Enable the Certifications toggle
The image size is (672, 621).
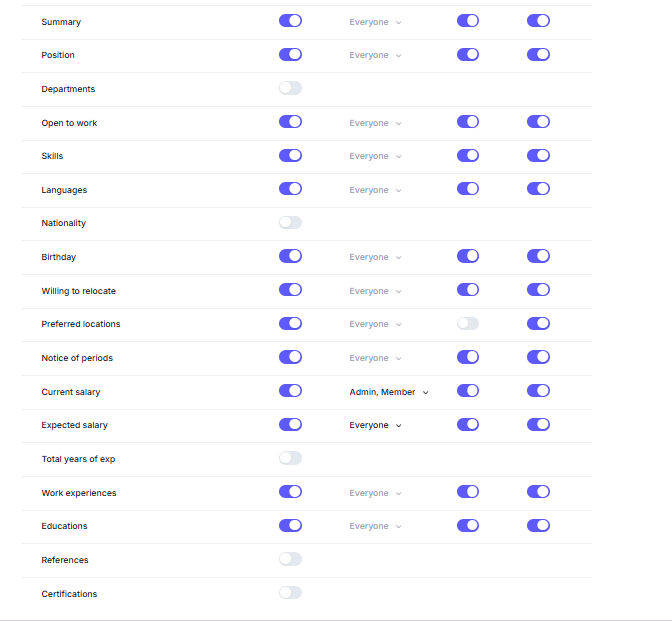290,593
